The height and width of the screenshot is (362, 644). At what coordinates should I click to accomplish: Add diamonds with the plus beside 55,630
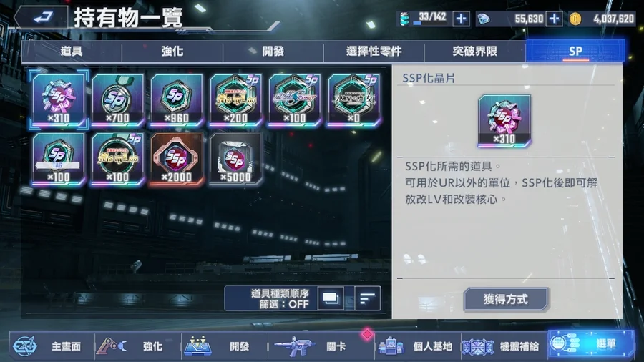coord(554,19)
